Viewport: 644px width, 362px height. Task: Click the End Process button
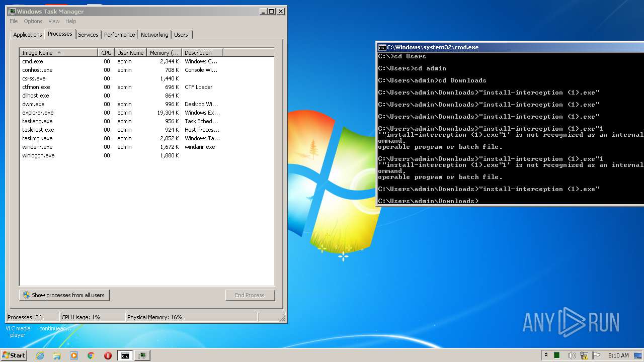[250, 295]
